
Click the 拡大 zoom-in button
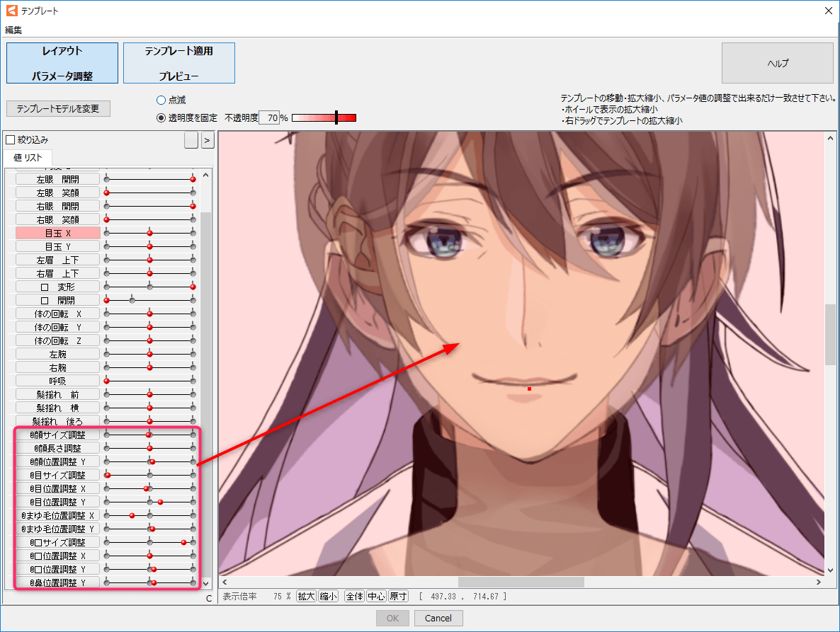coord(306,597)
